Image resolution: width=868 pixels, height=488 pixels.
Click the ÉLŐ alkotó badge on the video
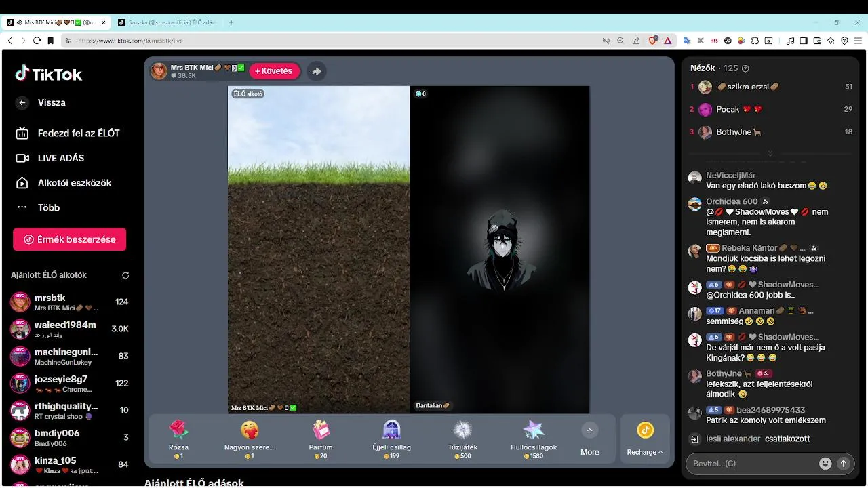248,94
